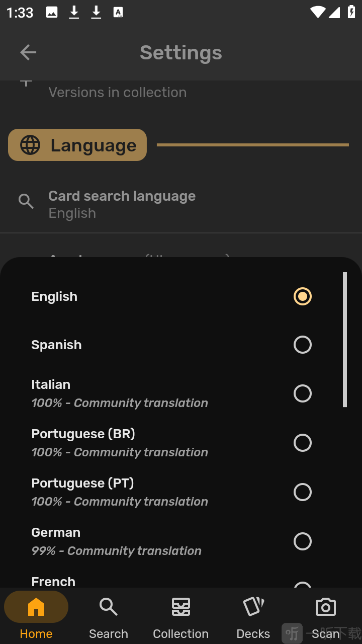Click the language list scrollbar
This screenshot has height=644, width=362.
[345, 340]
